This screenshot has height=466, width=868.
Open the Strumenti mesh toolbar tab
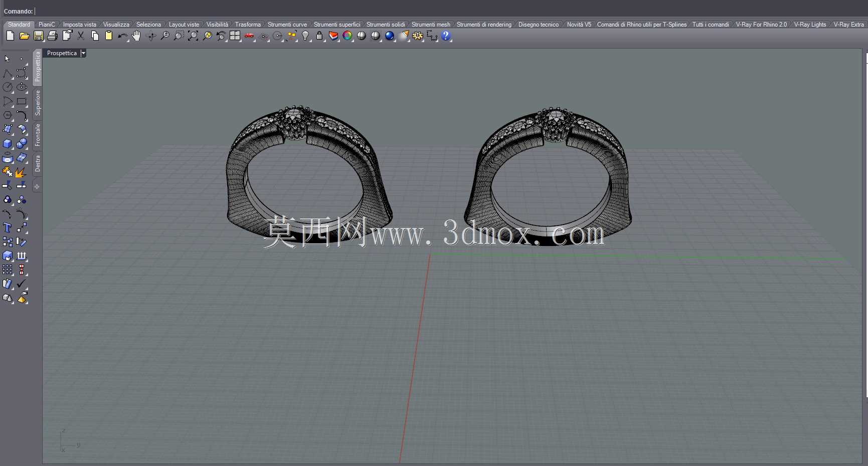(431, 25)
